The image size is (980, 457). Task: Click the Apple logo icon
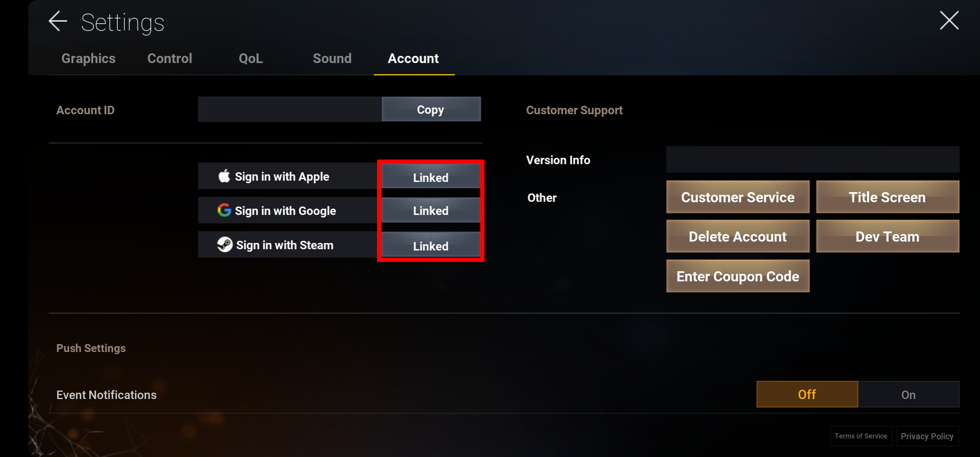click(x=224, y=176)
